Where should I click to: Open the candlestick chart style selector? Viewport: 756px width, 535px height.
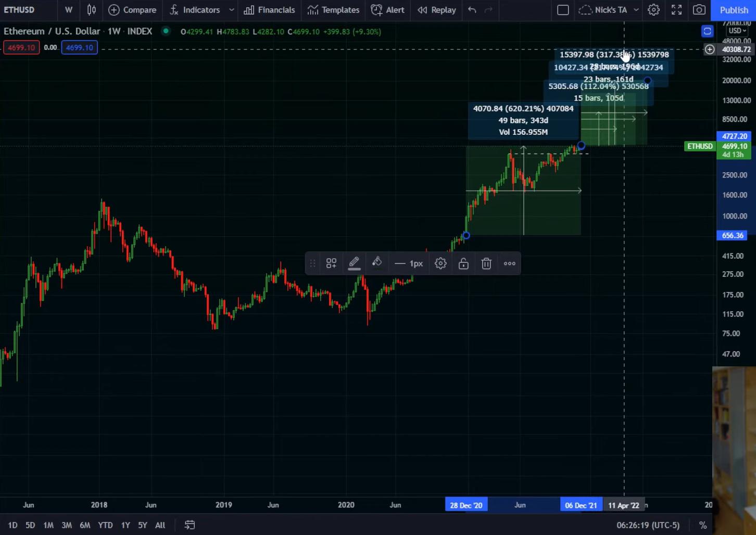point(92,10)
